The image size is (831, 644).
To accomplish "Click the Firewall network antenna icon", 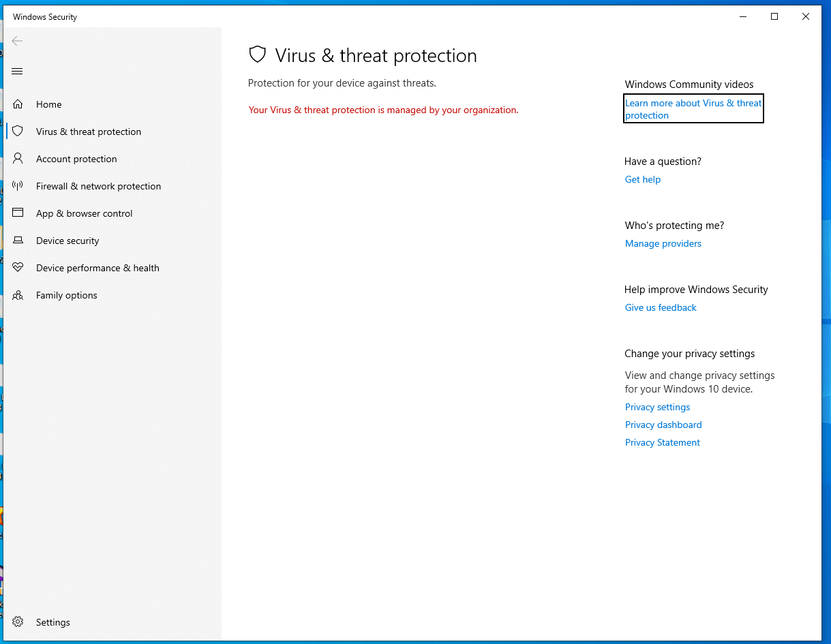I will coord(18,186).
